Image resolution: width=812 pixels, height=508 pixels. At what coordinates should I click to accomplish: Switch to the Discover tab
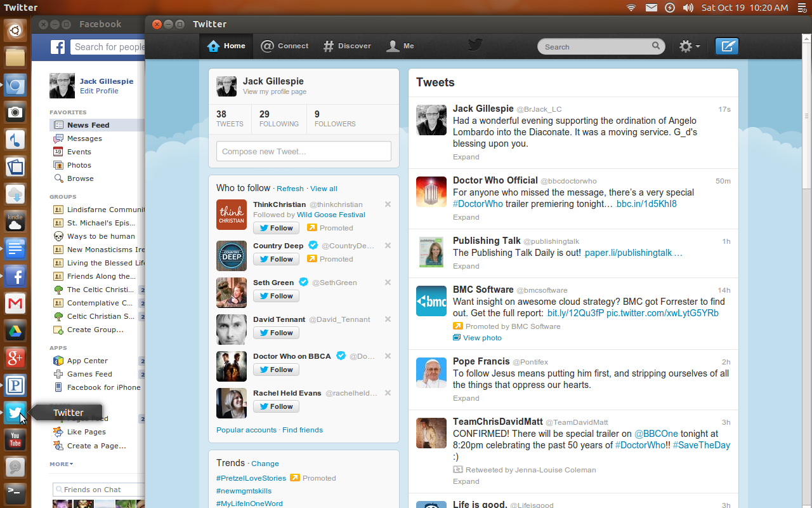347,46
